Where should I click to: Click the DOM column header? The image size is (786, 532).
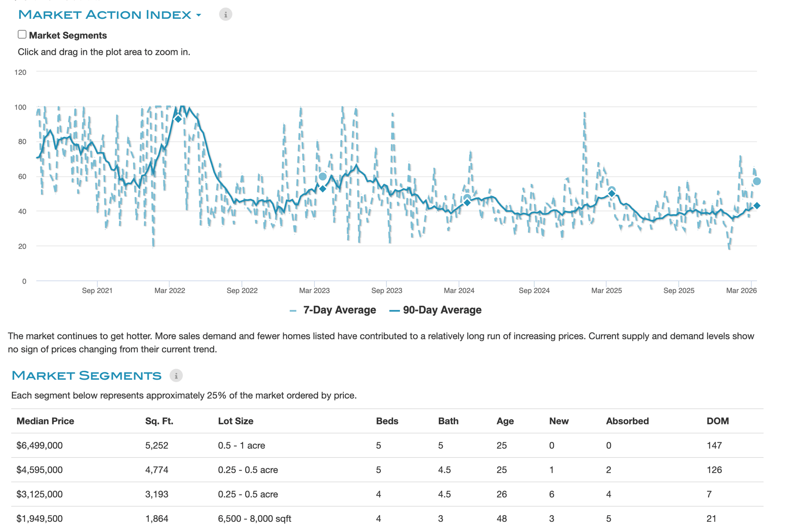click(717, 421)
